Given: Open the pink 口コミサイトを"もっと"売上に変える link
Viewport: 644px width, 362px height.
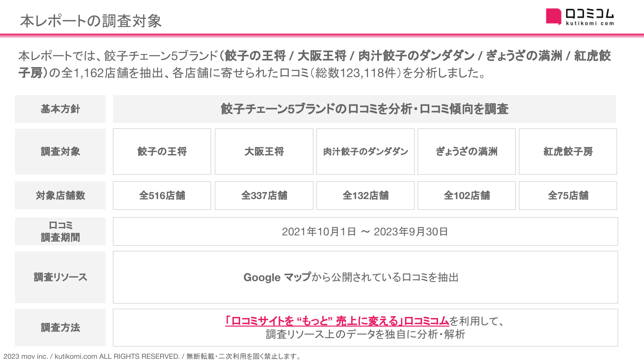Looking at the screenshot, I should (337, 321).
